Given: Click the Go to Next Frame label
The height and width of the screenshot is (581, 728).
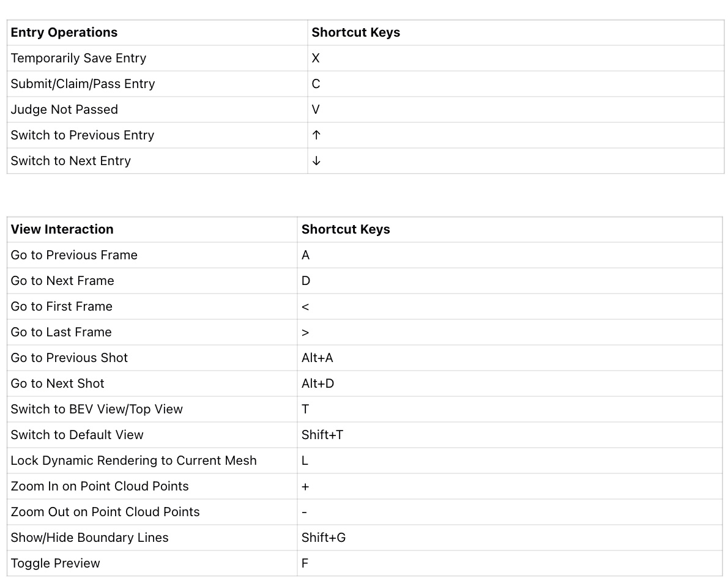Looking at the screenshot, I should tap(62, 281).
